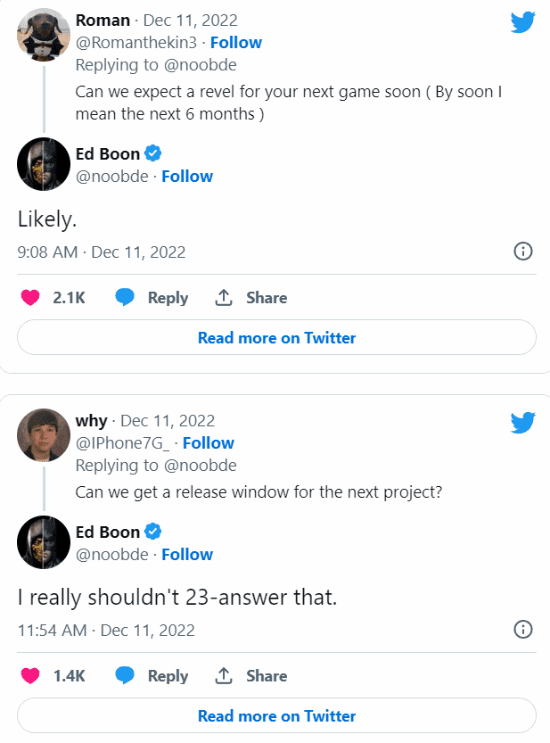The height and width of the screenshot is (743, 550).
Task: Click the Twitter bird logo on why's tweet
Action: (523, 422)
